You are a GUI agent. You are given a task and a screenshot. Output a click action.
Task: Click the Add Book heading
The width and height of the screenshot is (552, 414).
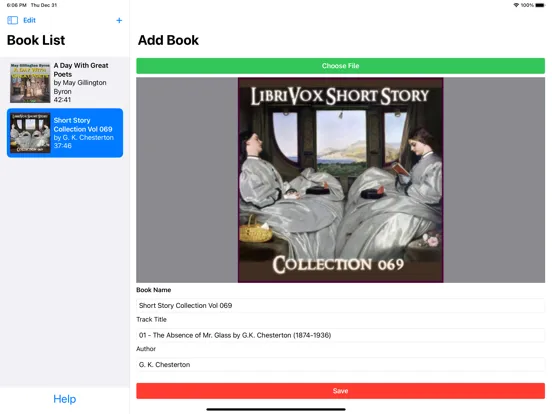coord(168,40)
